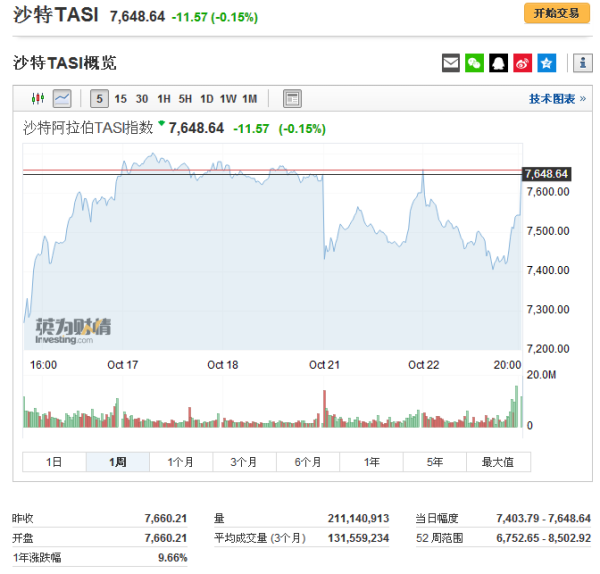
Task: Click the Oct 18 date axis label
Action: (223, 365)
